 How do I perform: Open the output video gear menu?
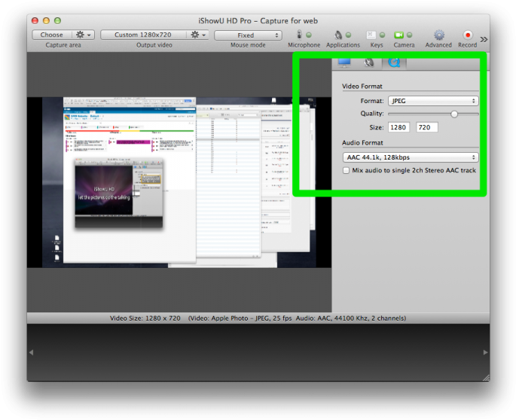(198, 35)
